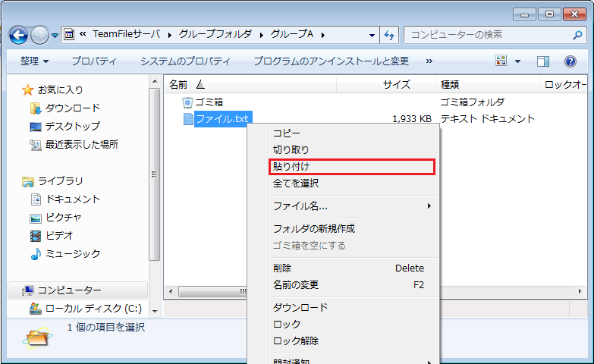
Task: Click the refresh button beside address bar
Action: pyautogui.click(x=390, y=35)
